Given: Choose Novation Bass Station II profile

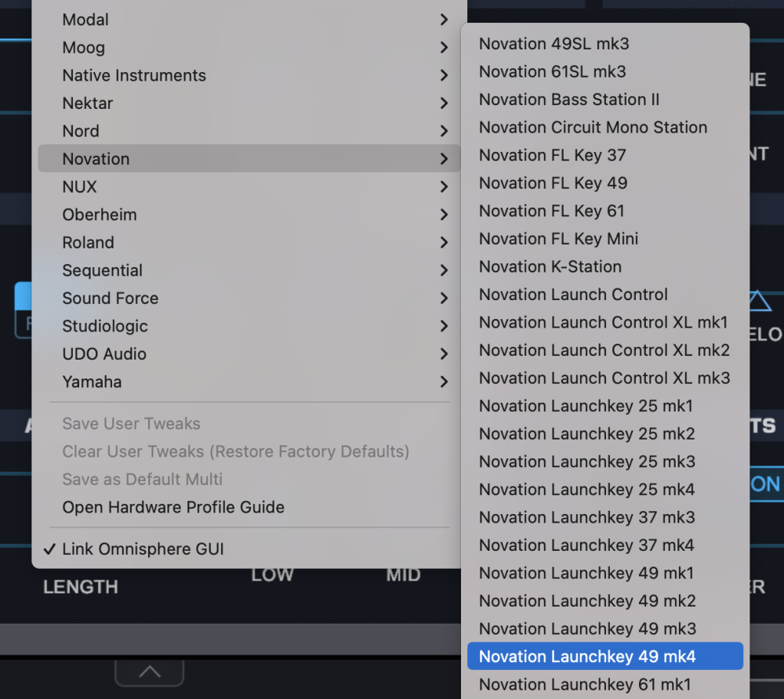Looking at the screenshot, I should pos(569,100).
